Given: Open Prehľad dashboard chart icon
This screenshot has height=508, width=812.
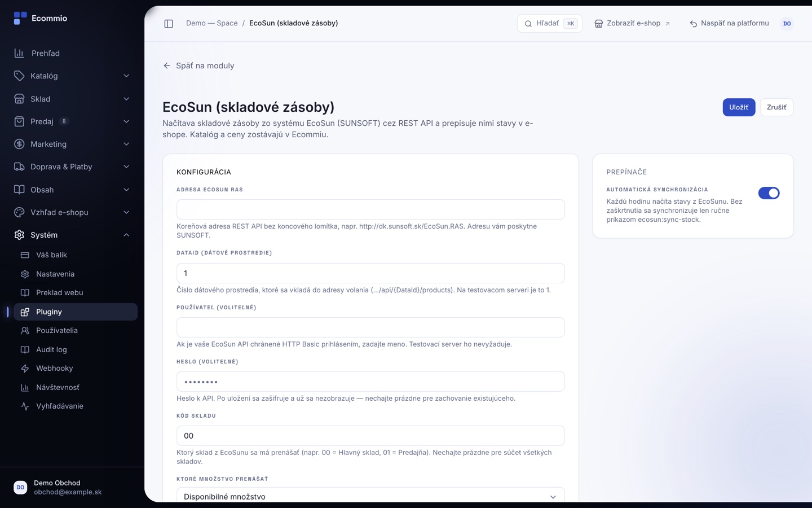Looking at the screenshot, I should pyautogui.click(x=19, y=53).
